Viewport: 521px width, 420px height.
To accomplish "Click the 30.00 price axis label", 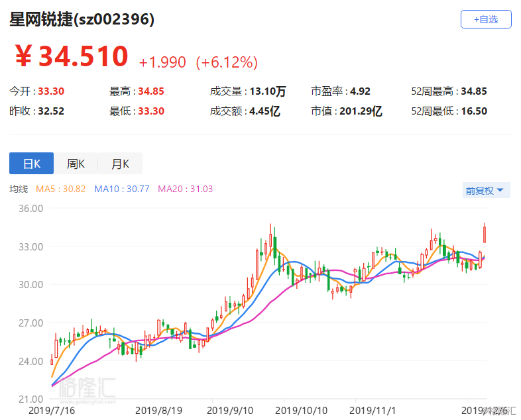I will coord(30,285).
